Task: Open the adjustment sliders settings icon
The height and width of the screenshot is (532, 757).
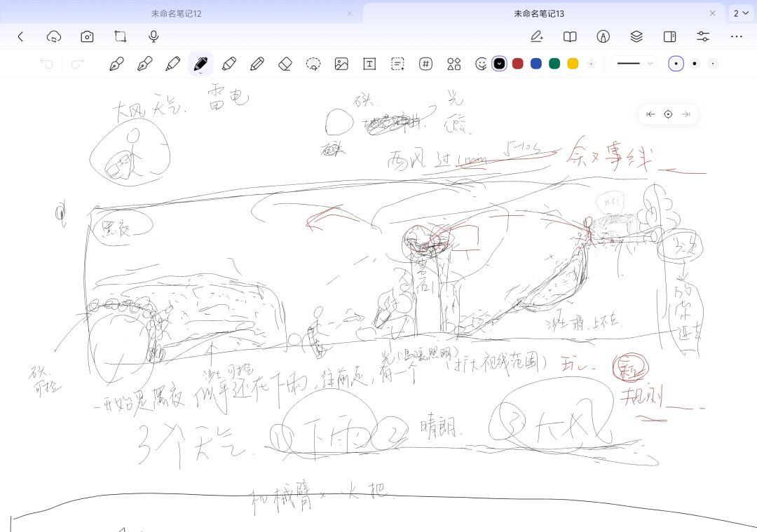Action: click(703, 36)
